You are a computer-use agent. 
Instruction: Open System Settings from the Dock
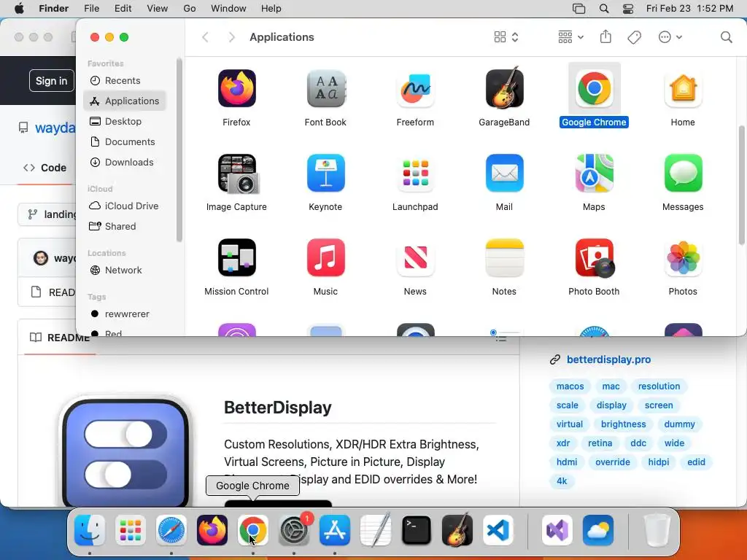294,530
